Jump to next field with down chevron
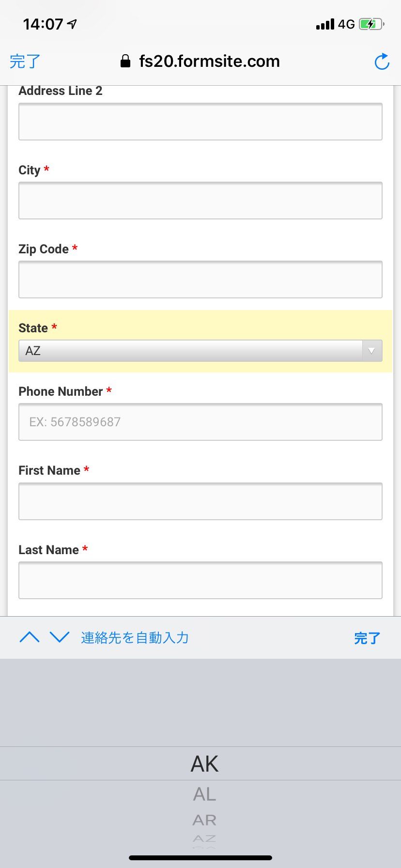This screenshot has width=401, height=868. (x=60, y=637)
